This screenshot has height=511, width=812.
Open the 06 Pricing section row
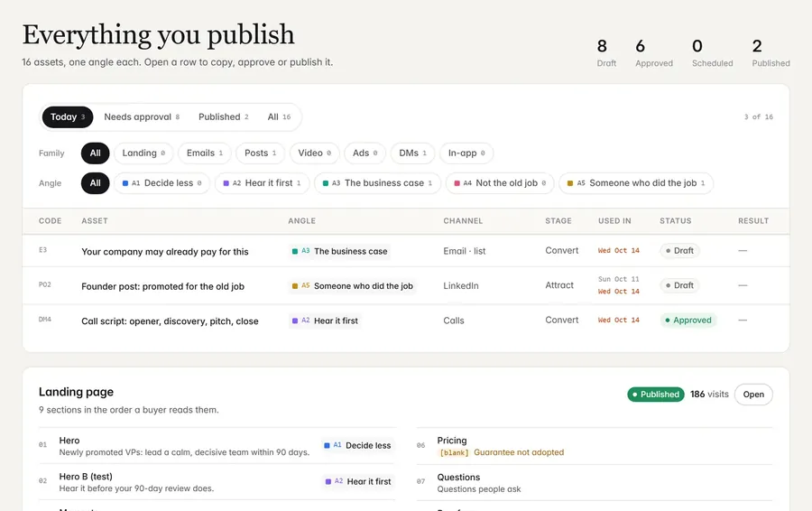coord(595,446)
